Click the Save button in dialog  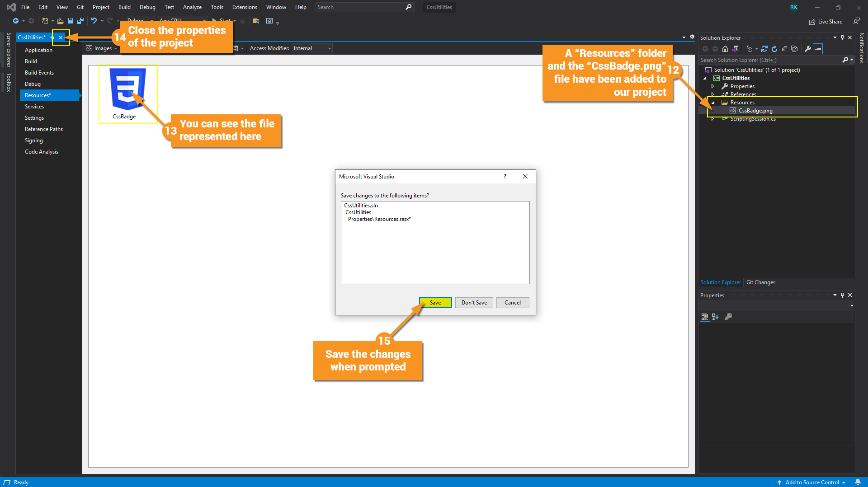pyautogui.click(x=435, y=303)
